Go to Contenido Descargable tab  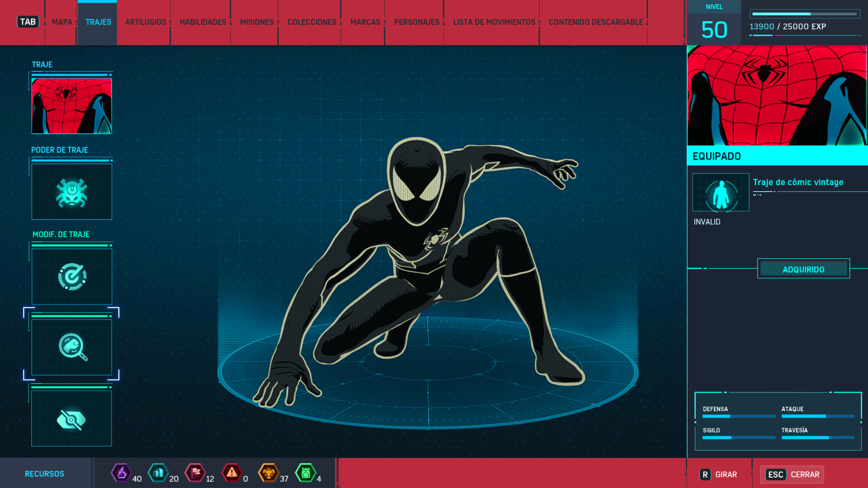[595, 22]
